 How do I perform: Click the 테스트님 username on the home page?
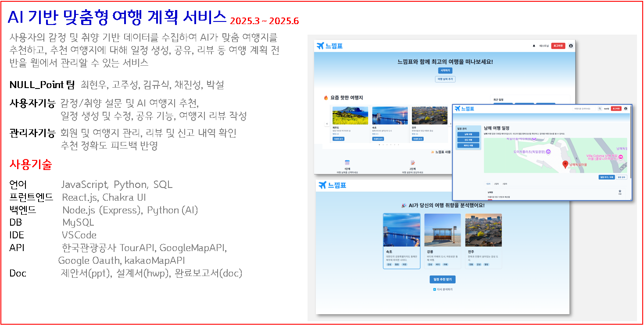[544, 46]
